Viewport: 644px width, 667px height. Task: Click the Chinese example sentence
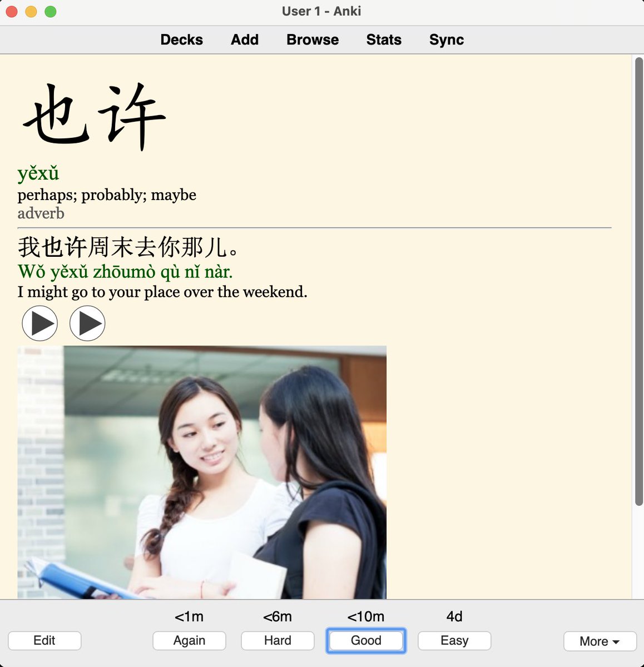(x=128, y=247)
